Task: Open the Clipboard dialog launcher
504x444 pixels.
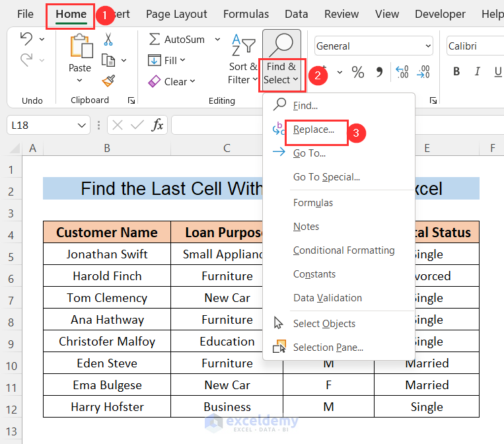Action: 131,100
